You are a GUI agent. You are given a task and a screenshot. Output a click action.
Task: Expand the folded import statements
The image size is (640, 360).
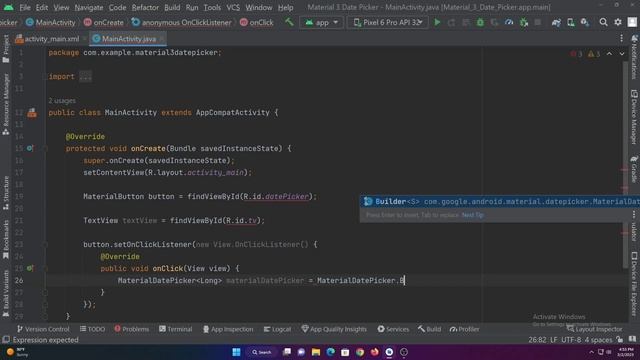pyautogui.click(x=85, y=76)
